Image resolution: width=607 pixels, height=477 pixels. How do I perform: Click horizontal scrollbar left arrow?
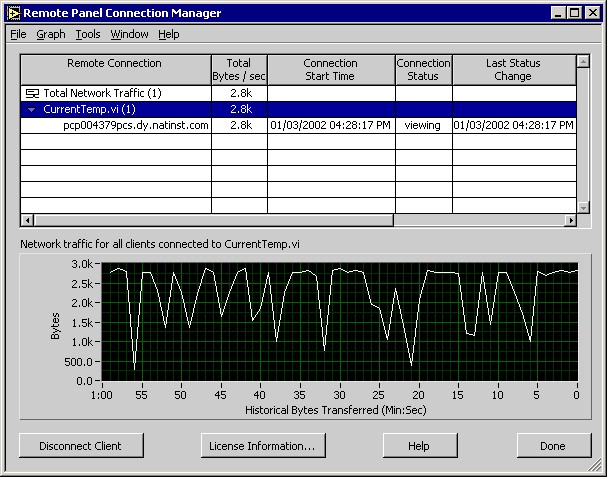click(27, 220)
